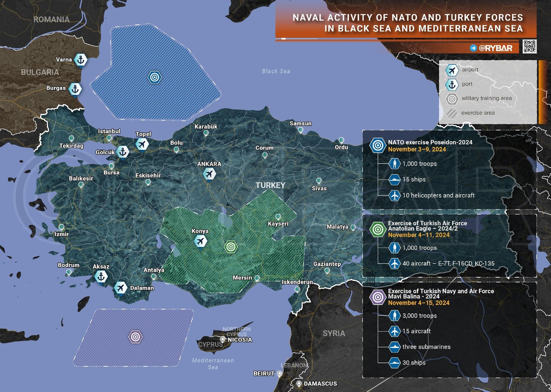Click the NATO exercise Poseidon-2024 title
The height and width of the screenshot is (392, 551).
click(430, 142)
